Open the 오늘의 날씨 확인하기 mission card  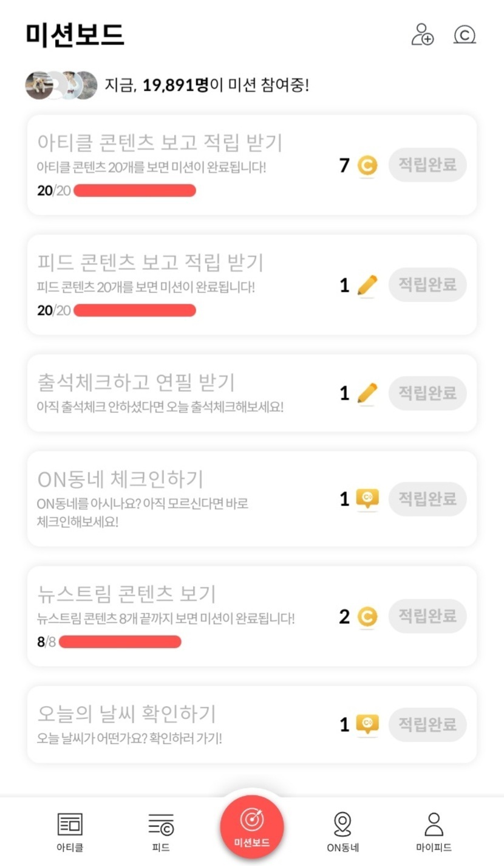tap(182, 724)
